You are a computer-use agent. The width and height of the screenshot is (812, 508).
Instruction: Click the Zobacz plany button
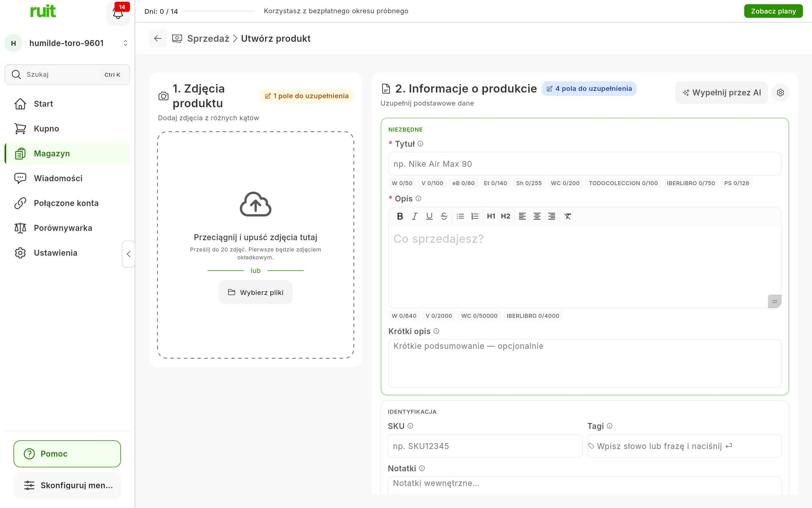pos(773,11)
